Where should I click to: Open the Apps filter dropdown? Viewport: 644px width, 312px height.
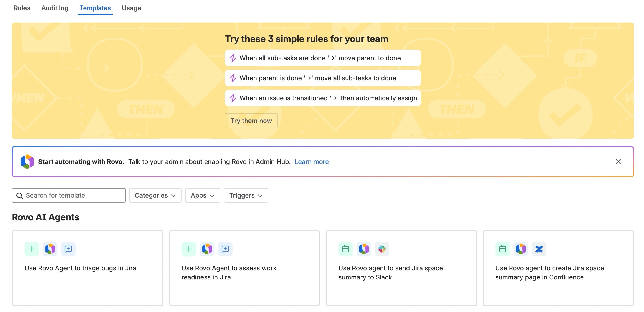pyautogui.click(x=203, y=195)
